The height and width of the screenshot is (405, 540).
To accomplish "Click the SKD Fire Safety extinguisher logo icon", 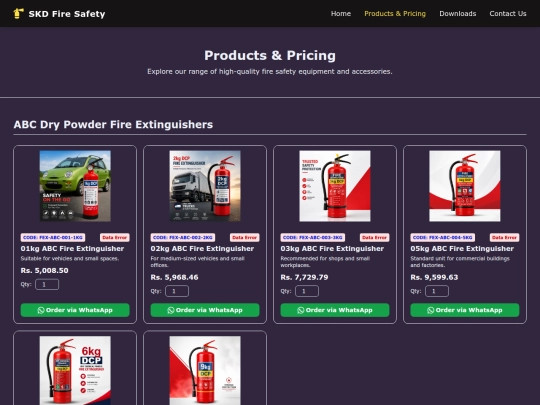I will (18, 14).
